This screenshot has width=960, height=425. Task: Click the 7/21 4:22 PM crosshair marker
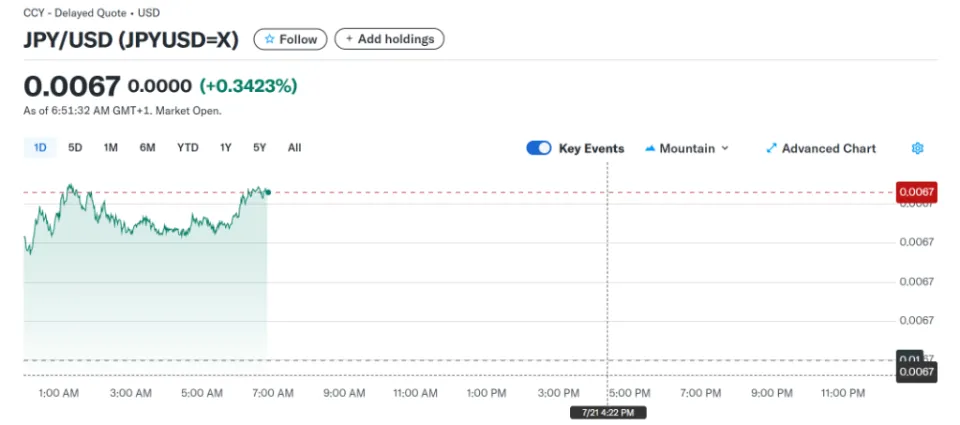click(x=608, y=412)
